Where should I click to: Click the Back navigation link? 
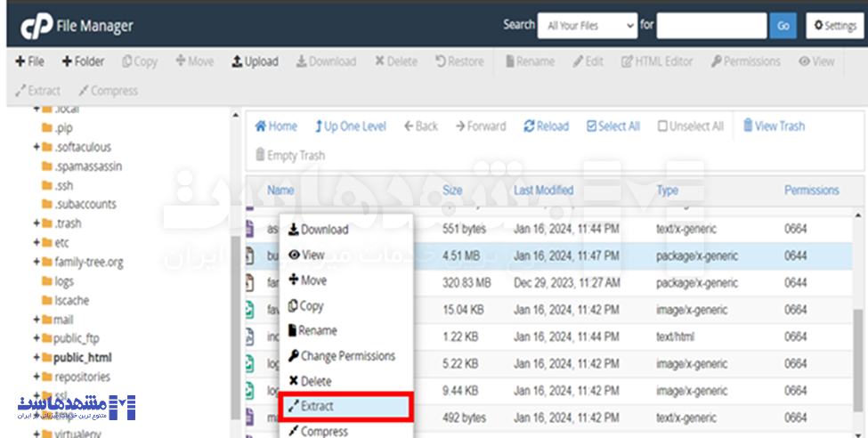(421, 126)
